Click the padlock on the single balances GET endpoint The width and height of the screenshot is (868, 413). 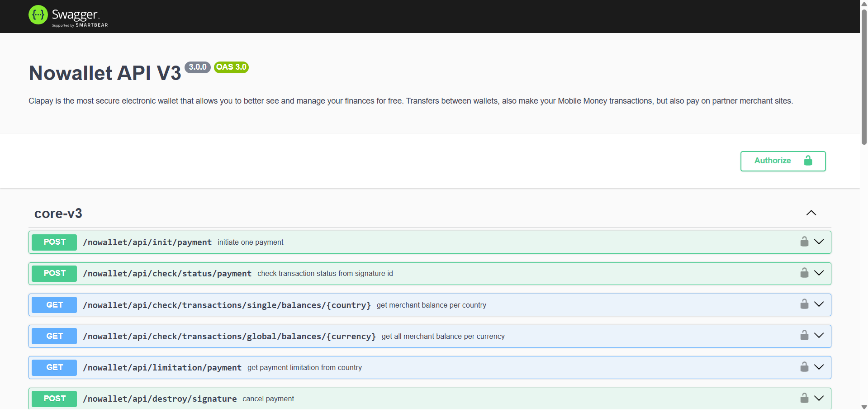point(804,304)
